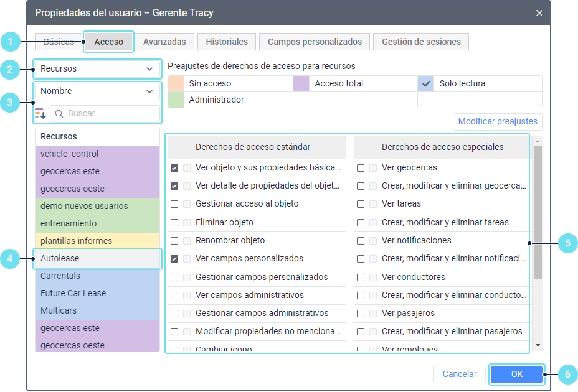Screen dimensions: 578x392
Task: Check the Ver pasajeros checkbox
Action: (x=361, y=314)
